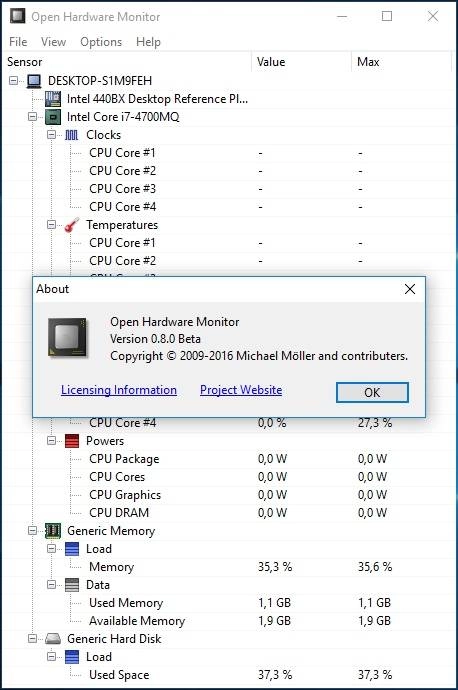Click the Sensor column header
This screenshot has width=458, height=690.
[128, 62]
